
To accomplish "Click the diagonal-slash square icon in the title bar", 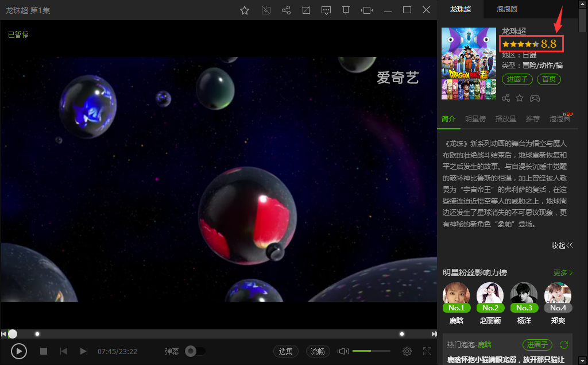I will (306, 10).
